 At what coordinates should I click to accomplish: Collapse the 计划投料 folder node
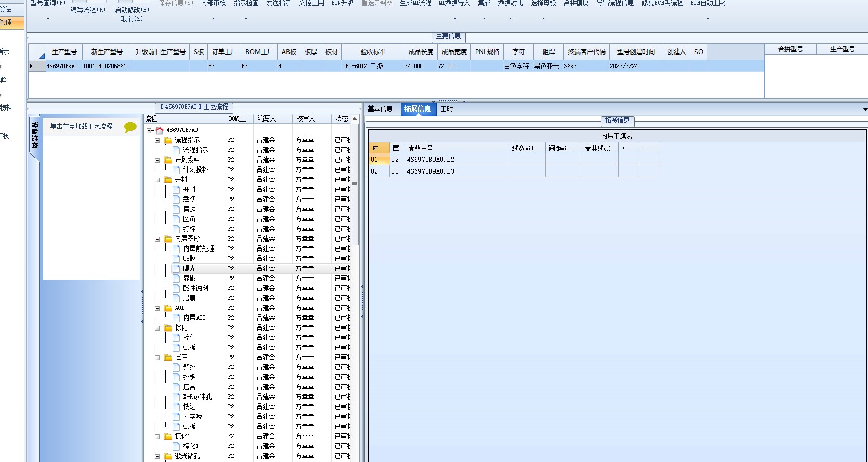coord(157,160)
